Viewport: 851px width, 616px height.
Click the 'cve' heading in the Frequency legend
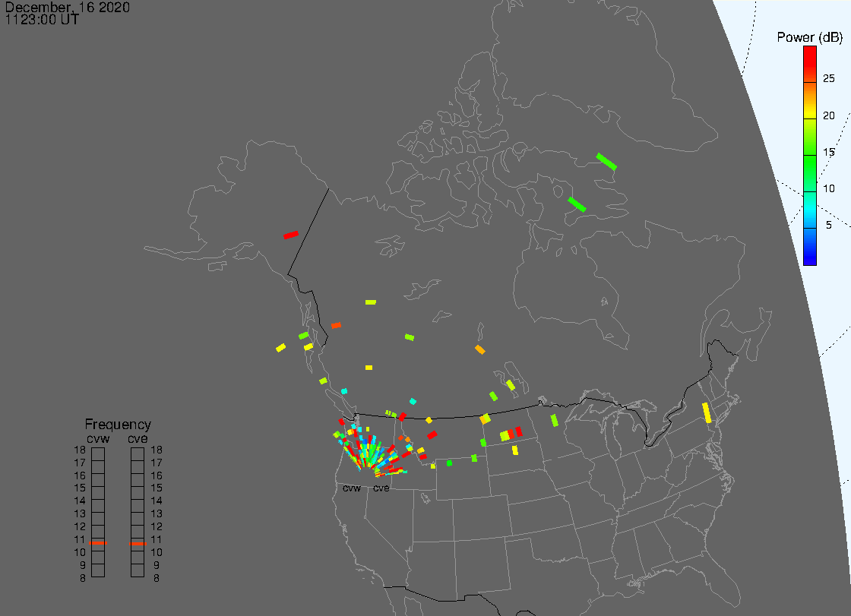tap(138, 438)
